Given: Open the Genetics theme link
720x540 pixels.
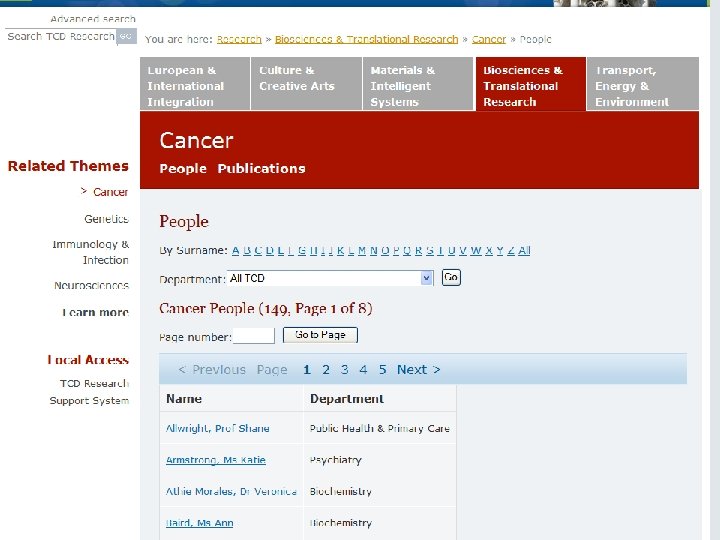Looking at the screenshot, I should tap(106, 219).
